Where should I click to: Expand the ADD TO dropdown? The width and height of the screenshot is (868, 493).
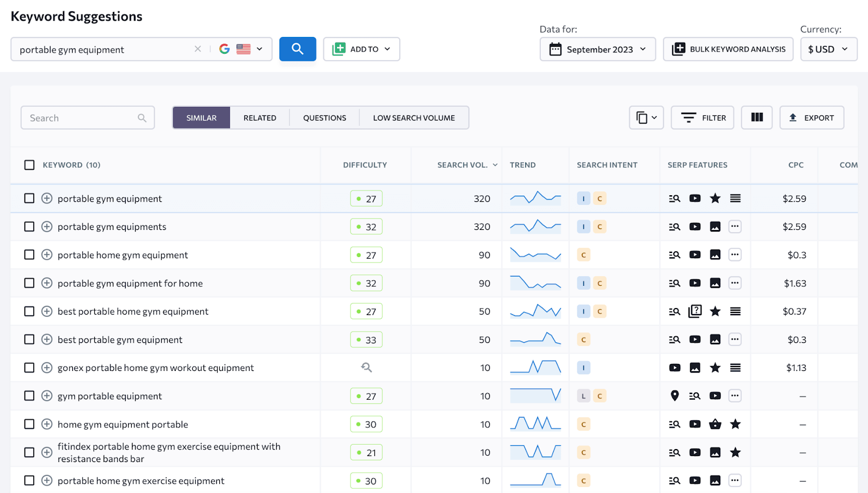pyautogui.click(x=361, y=49)
